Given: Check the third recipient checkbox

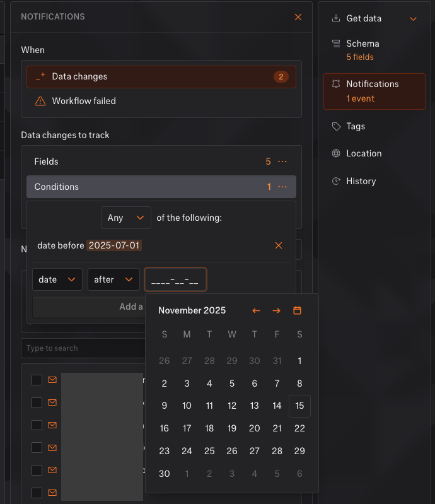Looking at the screenshot, I should [x=37, y=425].
